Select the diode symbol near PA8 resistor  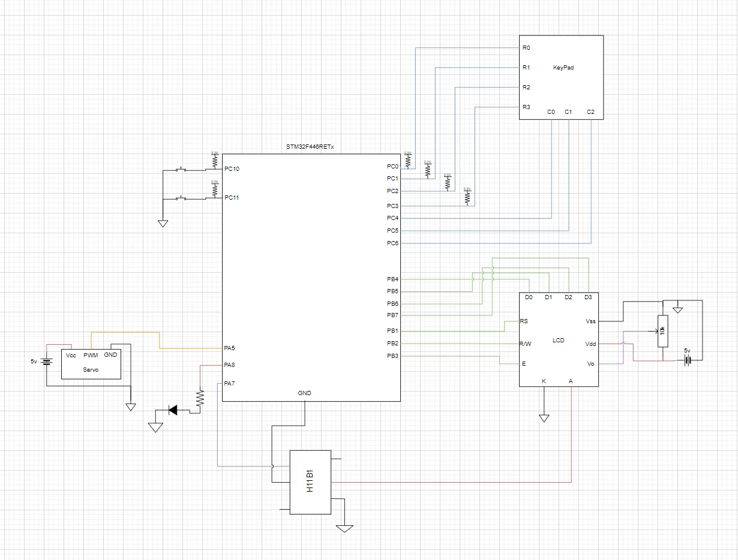pos(173,410)
